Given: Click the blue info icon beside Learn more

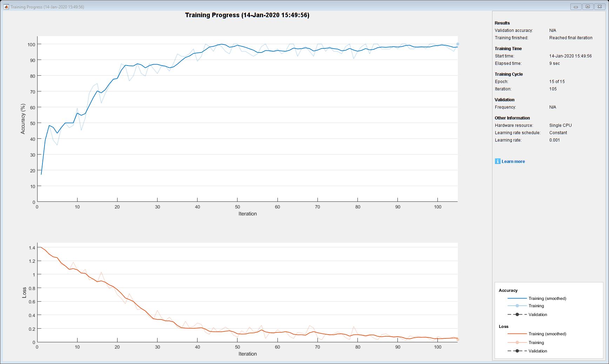Looking at the screenshot, I should (497, 161).
